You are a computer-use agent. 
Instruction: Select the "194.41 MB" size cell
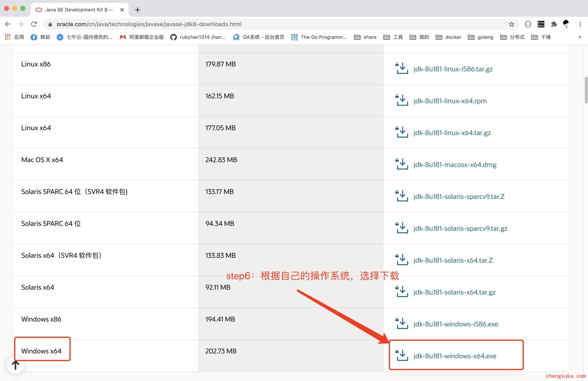click(x=220, y=319)
